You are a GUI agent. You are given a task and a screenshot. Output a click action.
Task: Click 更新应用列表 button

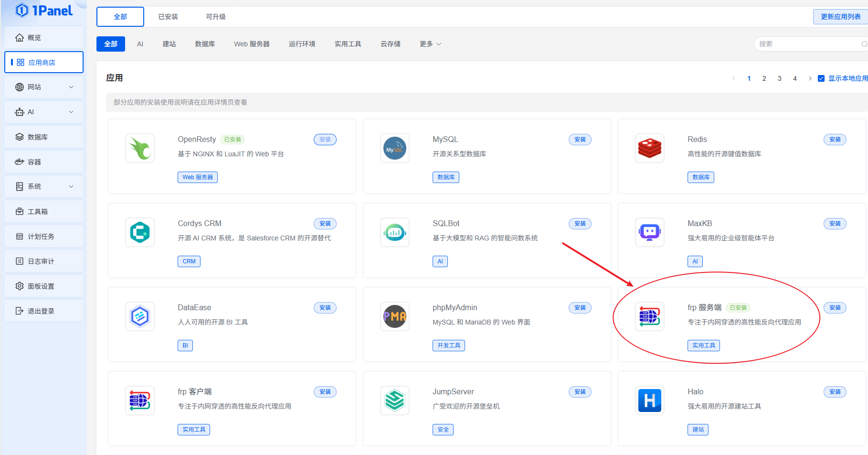[840, 17]
